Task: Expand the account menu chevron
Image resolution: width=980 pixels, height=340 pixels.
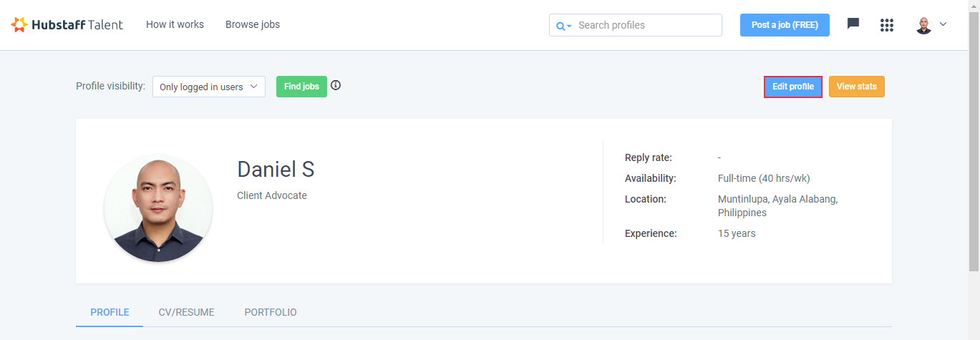Action: [x=943, y=24]
